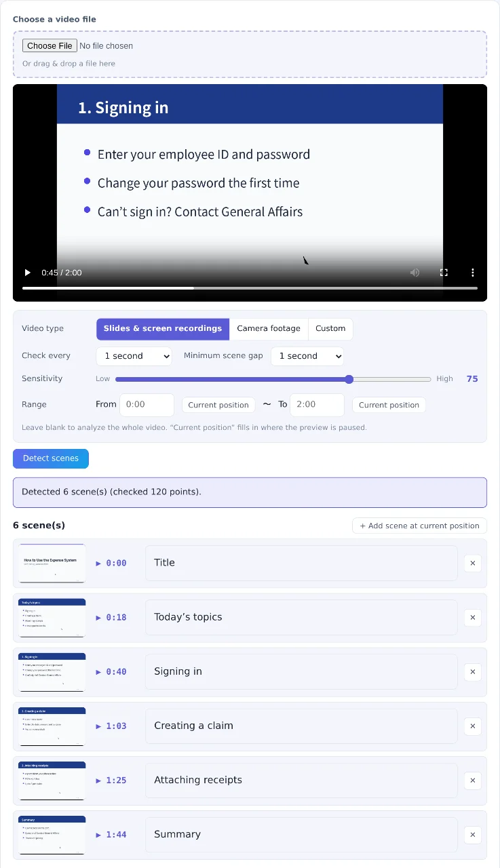Mute the video with speaker icon
This screenshot has width=500, height=868.
pos(415,273)
